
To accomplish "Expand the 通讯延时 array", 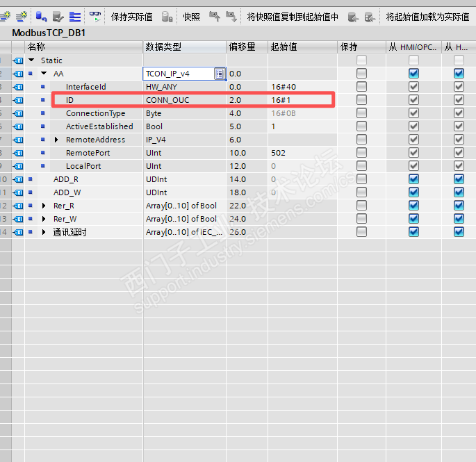I will point(44,232).
